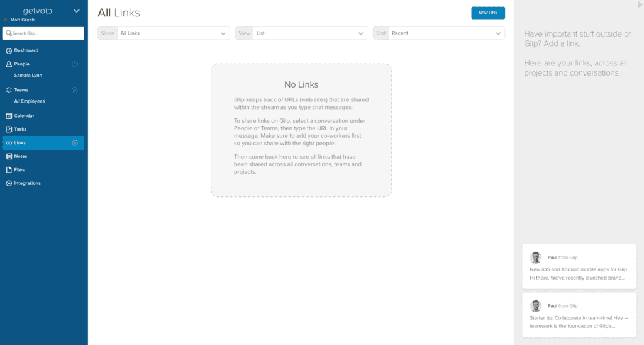Click the getvoip company name
The height and width of the screenshot is (345, 644).
coord(37,11)
